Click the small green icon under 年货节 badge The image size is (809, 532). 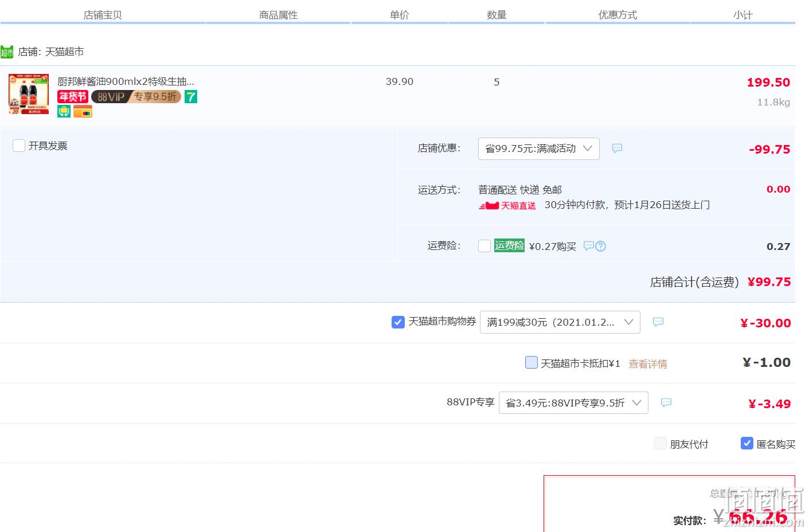pyautogui.click(x=64, y=112)
